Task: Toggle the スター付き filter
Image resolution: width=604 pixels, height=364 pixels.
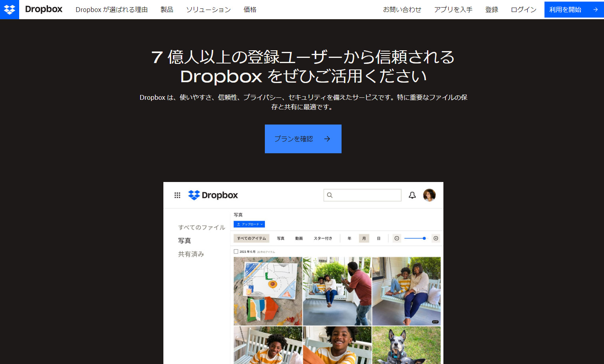Action: pyautogui.click(x=323, y=238)
